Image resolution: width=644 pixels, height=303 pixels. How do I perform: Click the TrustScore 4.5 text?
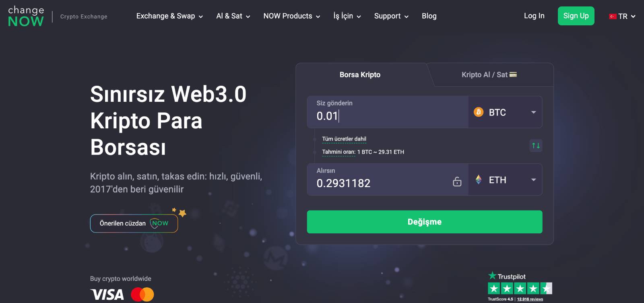pos(500,299)
